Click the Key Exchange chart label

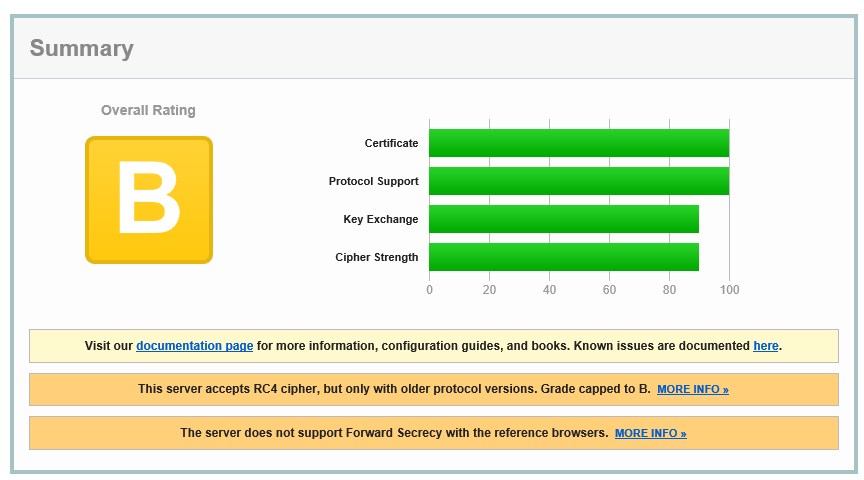(x=380, y=219)
